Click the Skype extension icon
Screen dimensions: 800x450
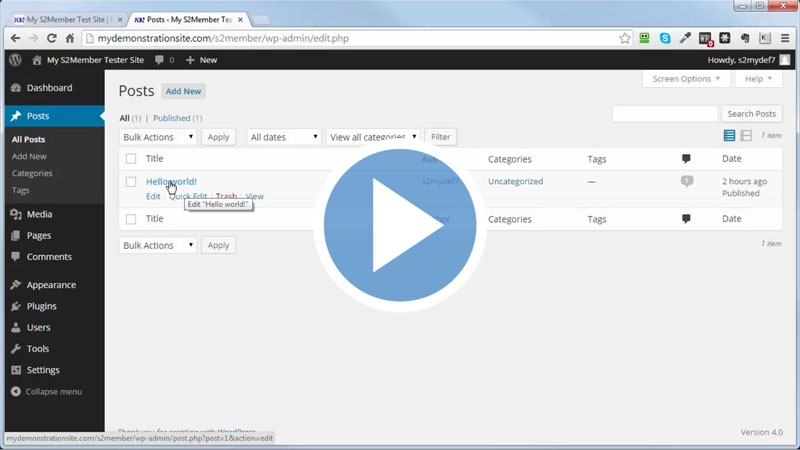coord(665,38)
